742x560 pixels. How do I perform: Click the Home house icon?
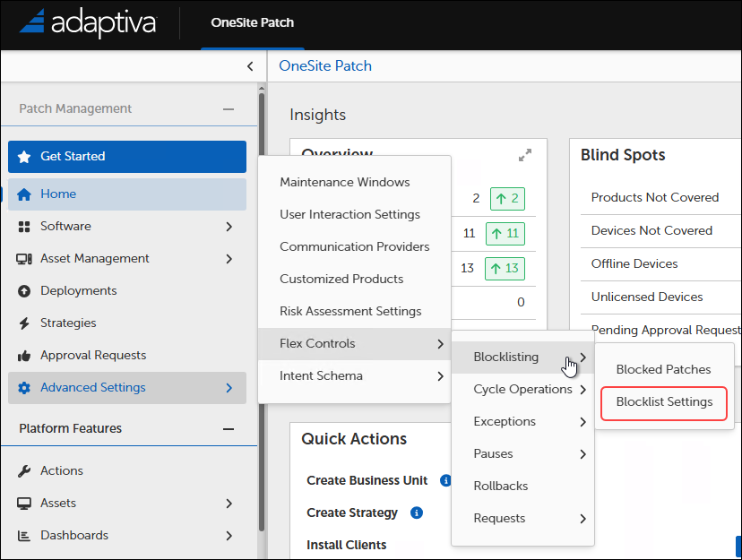click(24, 194)
